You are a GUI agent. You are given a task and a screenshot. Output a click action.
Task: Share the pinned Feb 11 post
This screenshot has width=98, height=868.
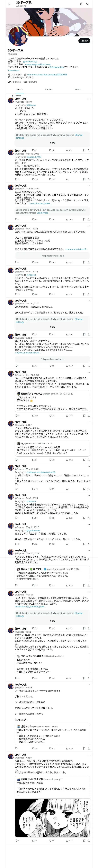(89, 150)
